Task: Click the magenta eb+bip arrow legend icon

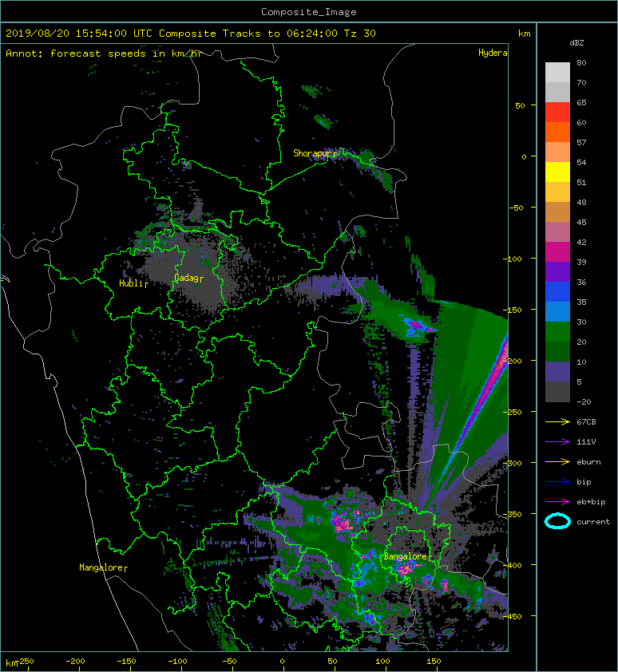Action: pyautogui.click(x=557, y=501)
